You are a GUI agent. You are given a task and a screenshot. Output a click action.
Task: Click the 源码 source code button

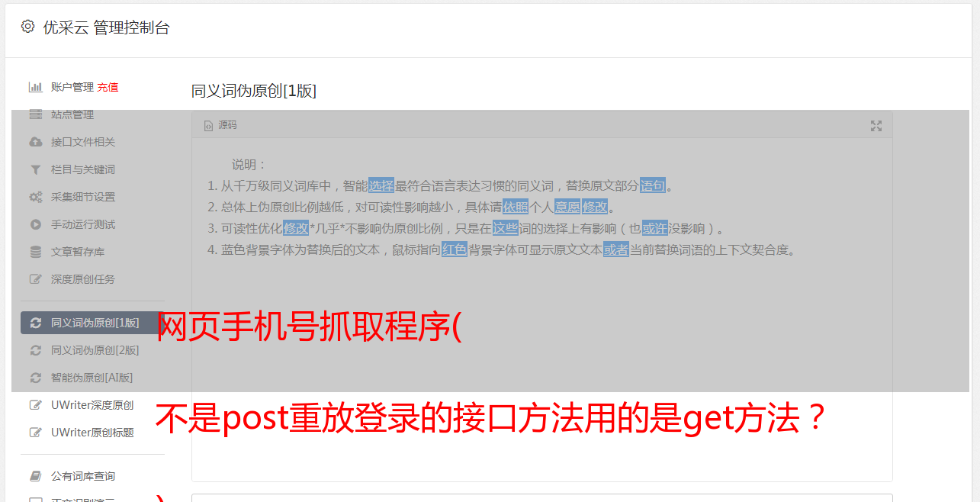[x=220, y=125]
